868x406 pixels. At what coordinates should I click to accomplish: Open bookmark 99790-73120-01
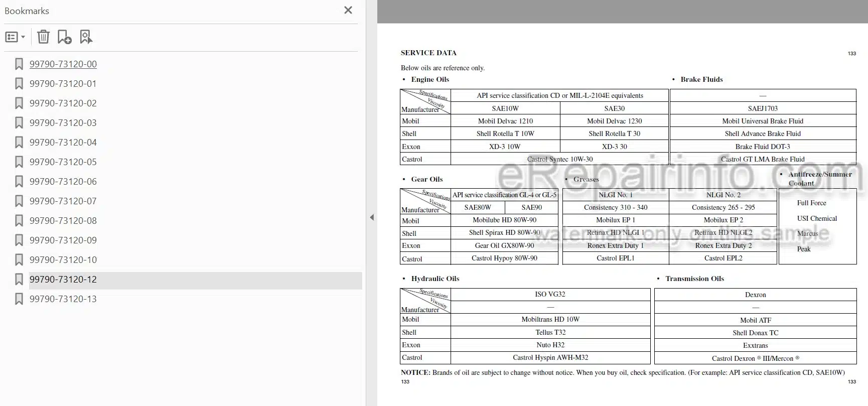[x=63, y=84]
